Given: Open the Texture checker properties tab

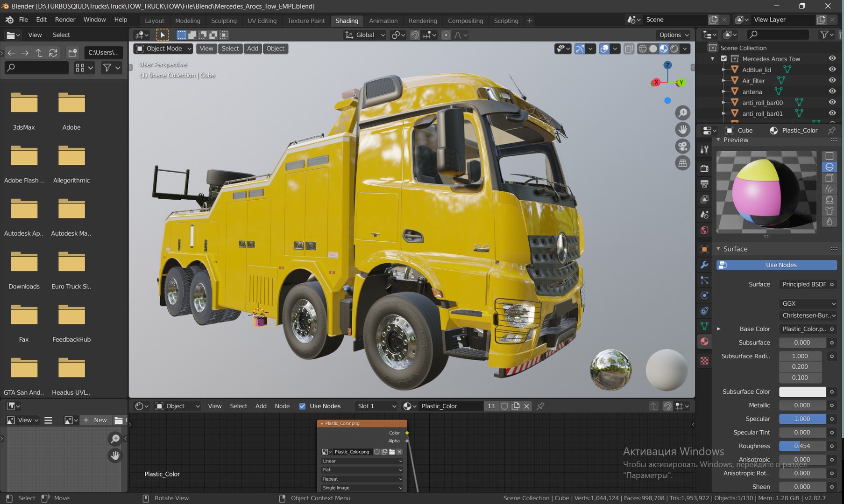Looking at the screenshot, I should click(x=704, y=361).
